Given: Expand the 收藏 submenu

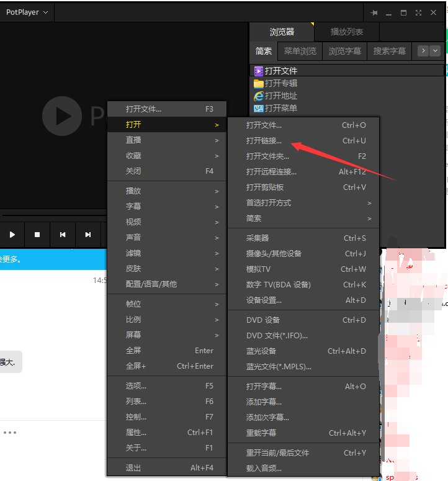Looking at the screenshot, I should tap(167, 156).
